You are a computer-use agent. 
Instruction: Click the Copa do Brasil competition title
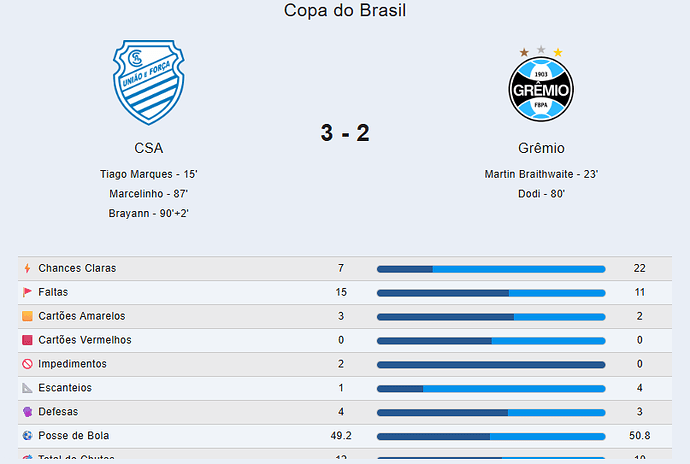click(345, 10)
